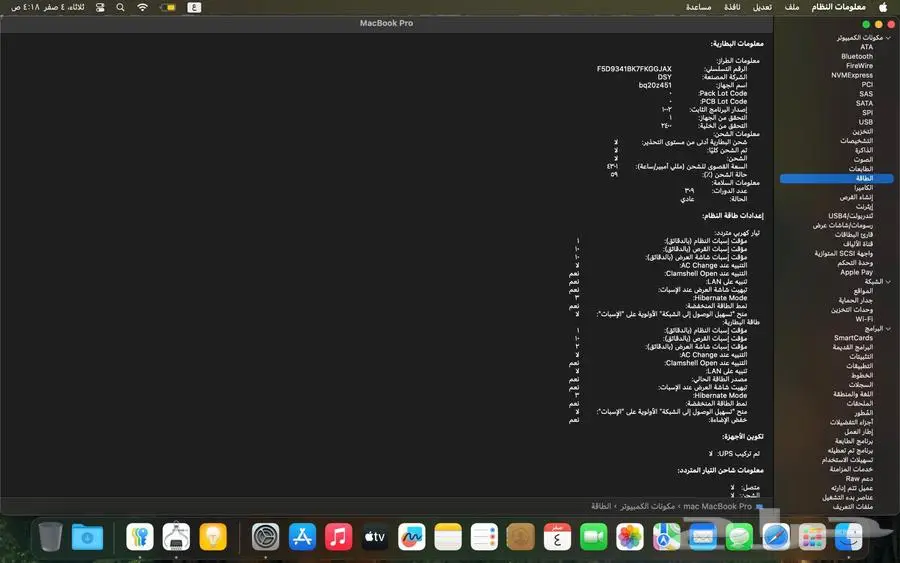This screenshot has height=563, width=900.
Task: Select التطبيقات in the sidebar
Action: (859, 366)
